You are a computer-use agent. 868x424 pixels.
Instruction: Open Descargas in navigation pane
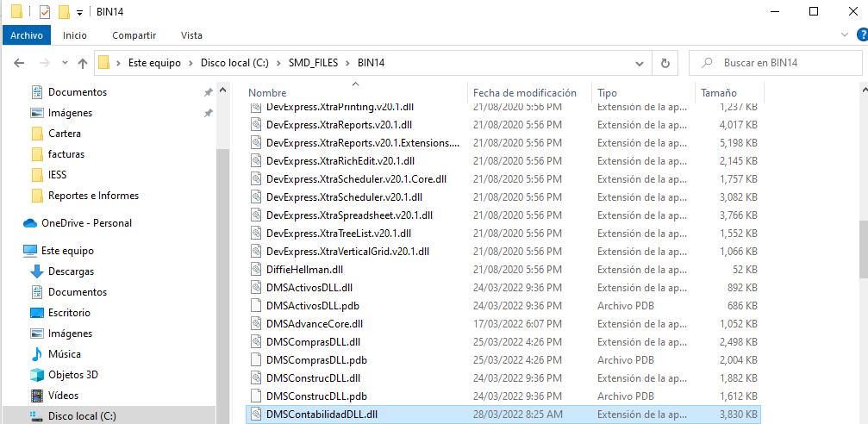[71, 271]
